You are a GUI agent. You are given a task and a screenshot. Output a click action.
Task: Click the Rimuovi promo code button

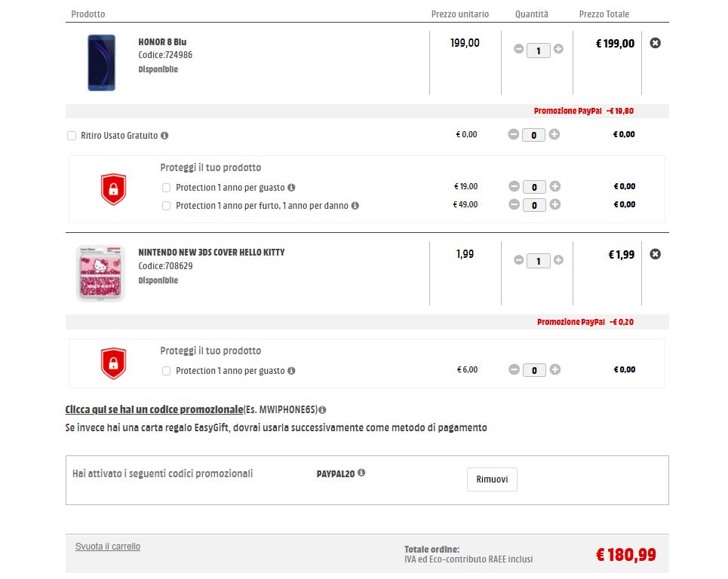(492, 479)
